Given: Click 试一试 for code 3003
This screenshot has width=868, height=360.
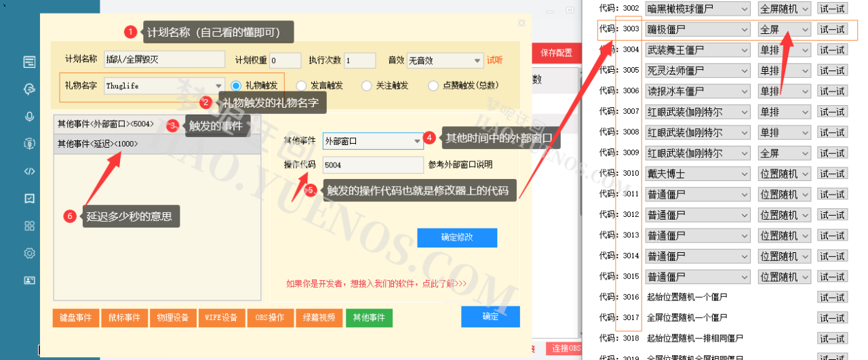Looking at the screenshot, I should click(832, 29).
